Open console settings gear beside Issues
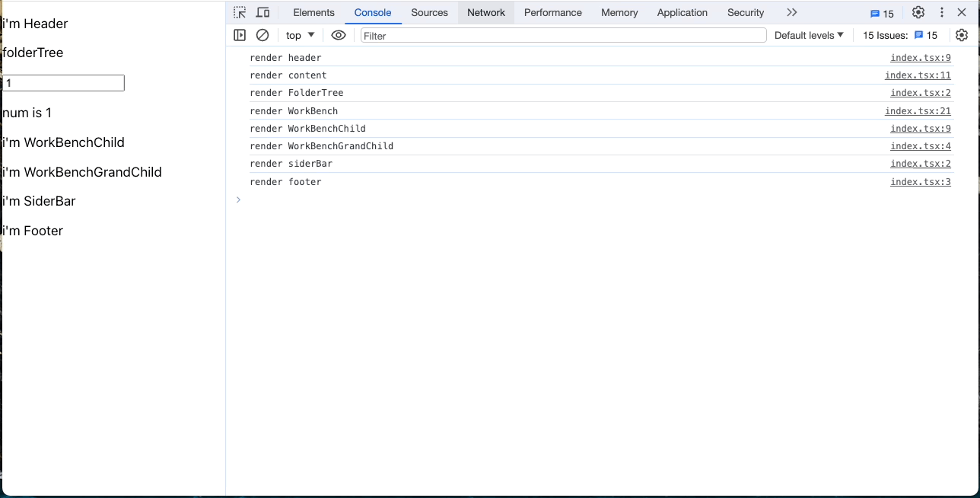980x498 pixels. pos(962,35)
